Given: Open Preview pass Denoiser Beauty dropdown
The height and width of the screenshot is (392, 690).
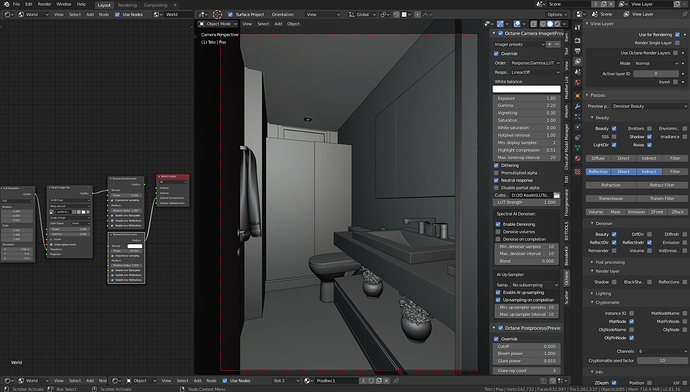Looking at the screenshot, I should coord(649,106).
